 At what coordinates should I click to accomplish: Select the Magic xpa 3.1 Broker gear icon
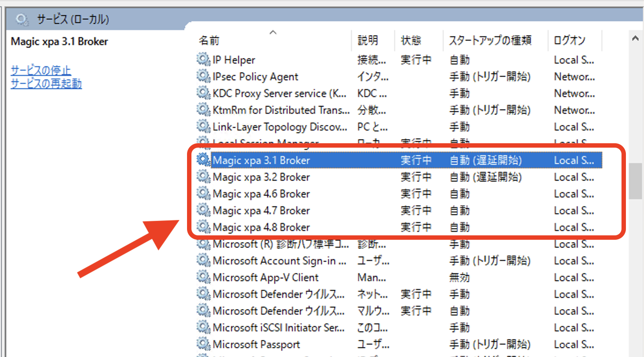pyautogui.click(x=202, y=160)
